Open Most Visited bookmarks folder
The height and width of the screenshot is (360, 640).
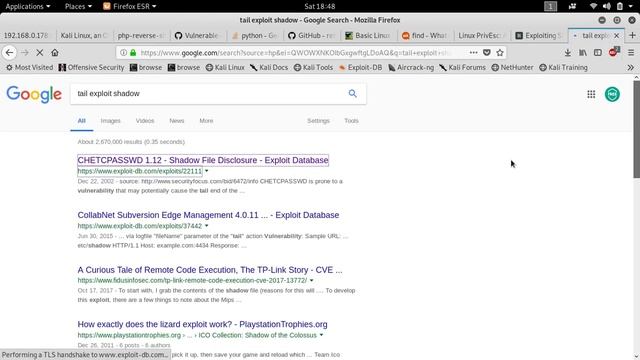click(x=29, y=68)
